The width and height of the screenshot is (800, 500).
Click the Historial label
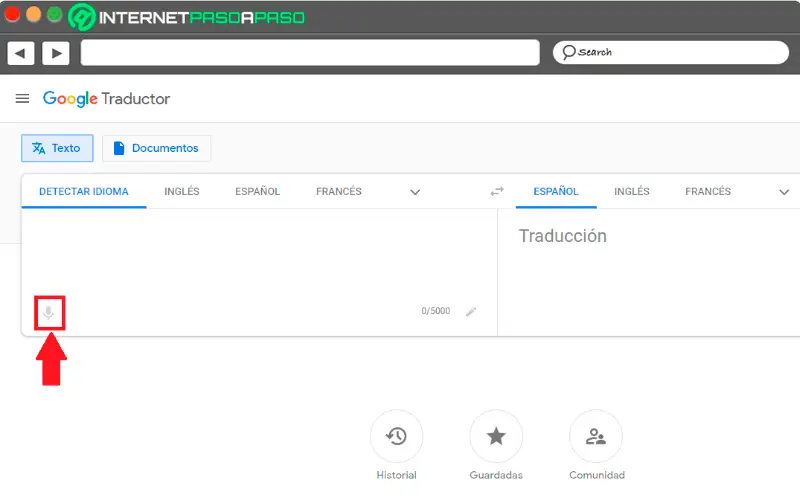point(396,475)
